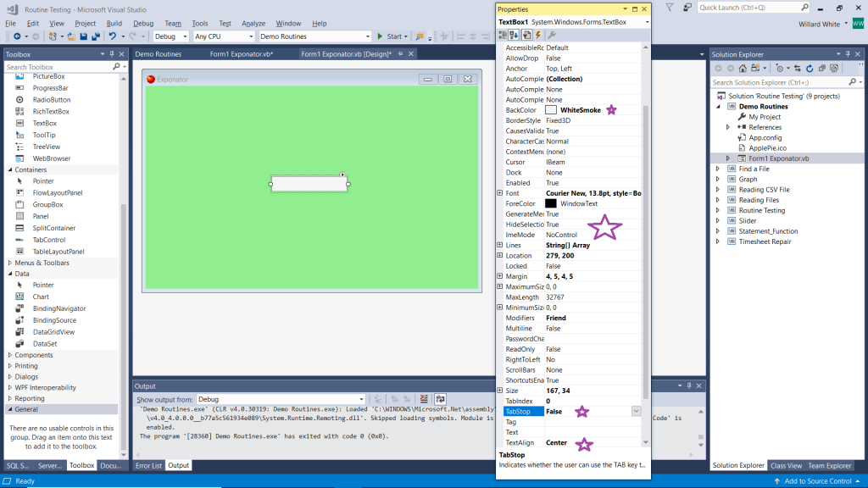Toggle Alphabetical sorting in Properties
This screenshot has width=868, height=488.
click(x=514, y=35)
